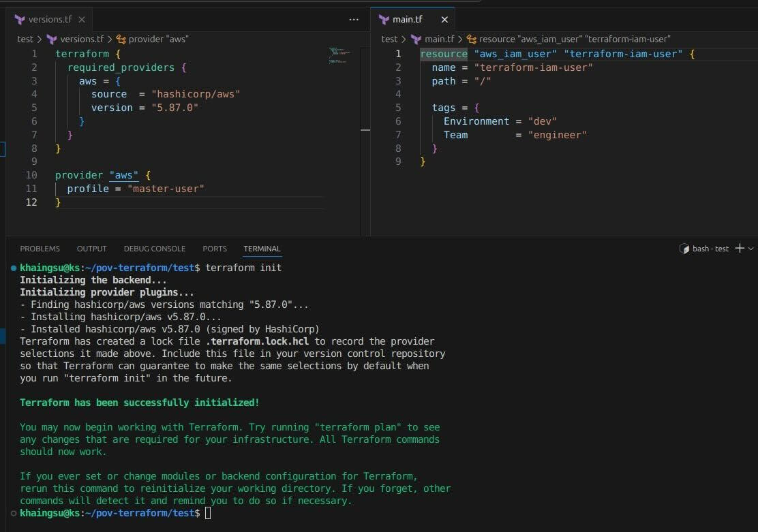758x532 pixels.
Task: Open the PORTS panel tab
Action: (215, 249)
